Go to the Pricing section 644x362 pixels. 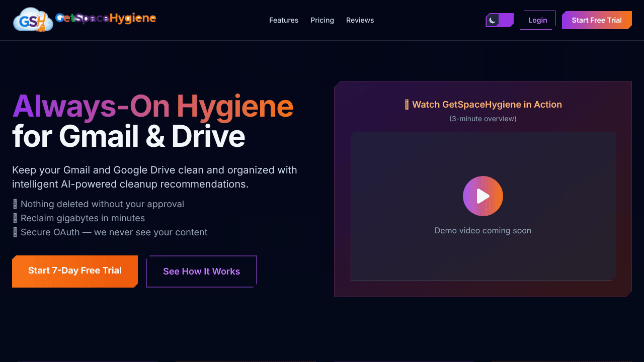322,20
